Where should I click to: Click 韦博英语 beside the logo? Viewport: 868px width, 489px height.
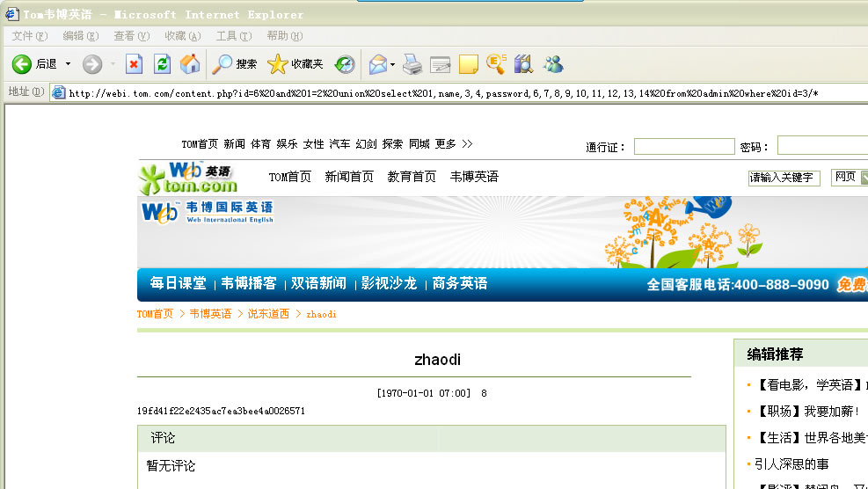point(474,177)
